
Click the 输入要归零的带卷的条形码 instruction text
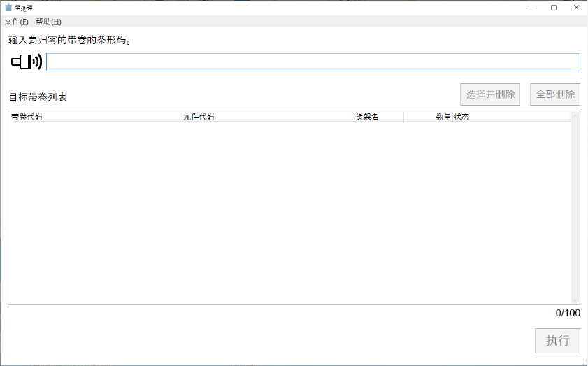(70, 40)
